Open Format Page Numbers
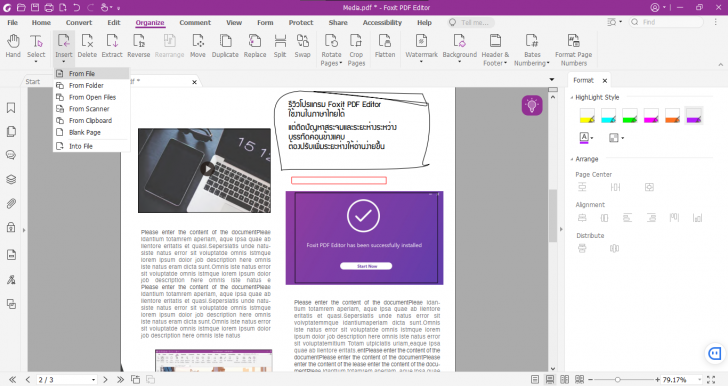Viewport: 728px width, 386px height. pos(573,50)
